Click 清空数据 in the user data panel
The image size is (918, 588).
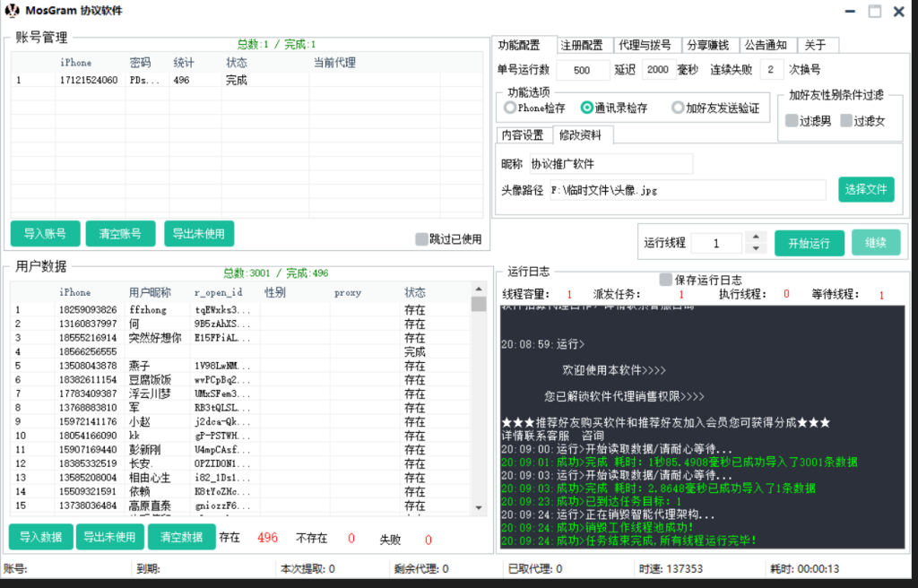click(181, 537)
